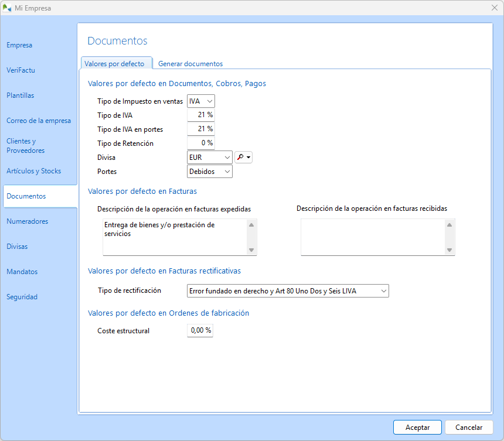Click the currency search magnifier icon
Viewport: 504px width, 441px height.
[x=240, y=157]
